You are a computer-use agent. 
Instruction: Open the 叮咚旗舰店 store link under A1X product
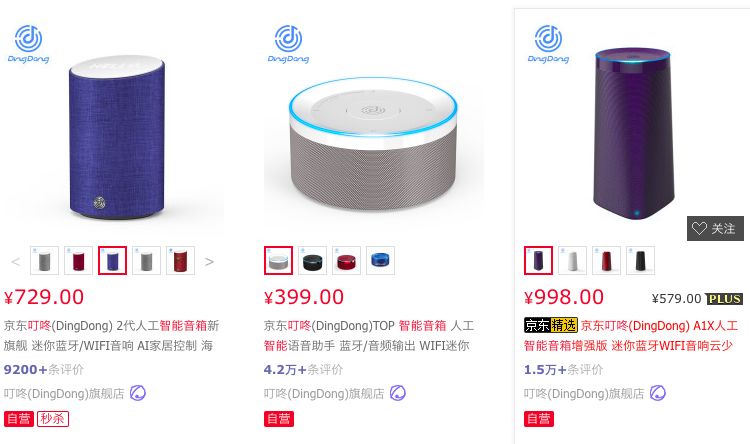pyautogui.click(x=584, y=394)
